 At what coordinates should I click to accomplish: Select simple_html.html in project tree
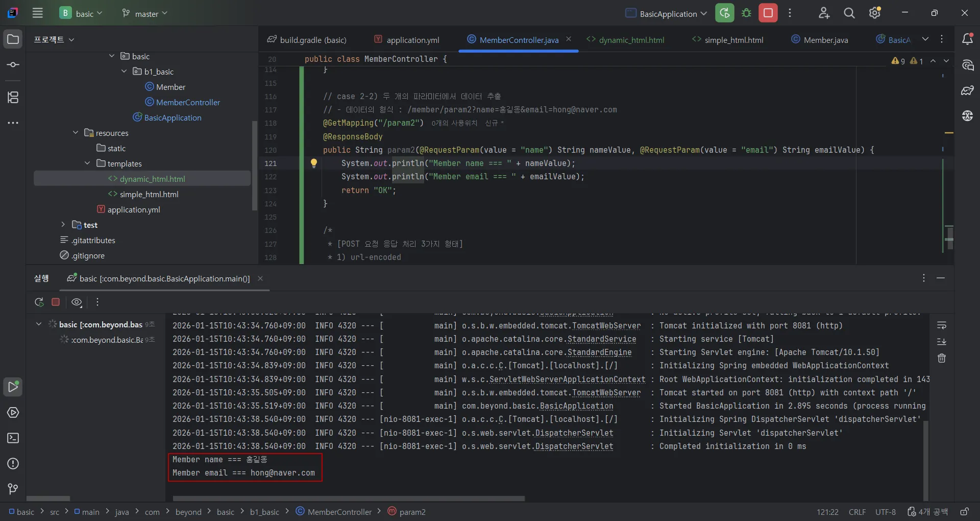pos(149,194)
